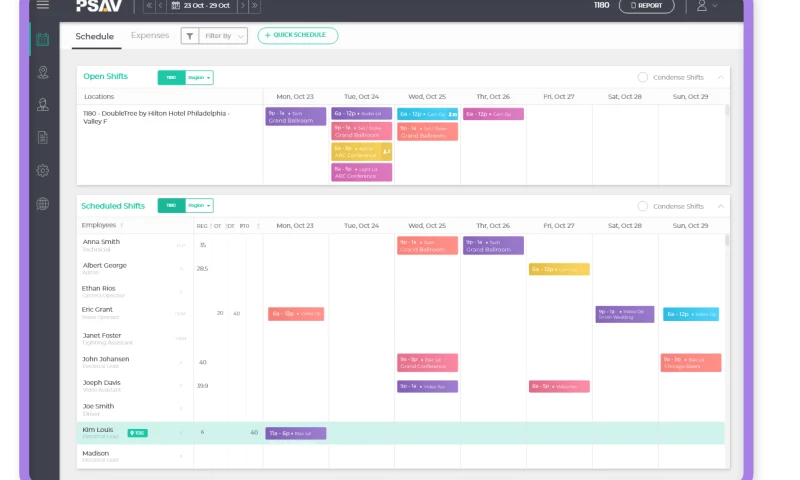Click the Quick Schedule button
Screen dimensions: 800x480
297,36
